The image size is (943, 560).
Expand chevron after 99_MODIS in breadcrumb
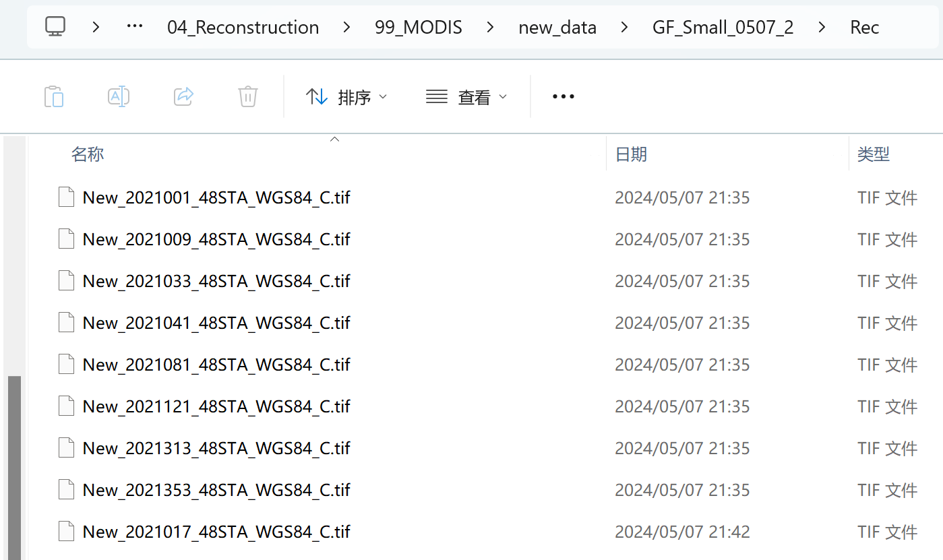(490, 27)
